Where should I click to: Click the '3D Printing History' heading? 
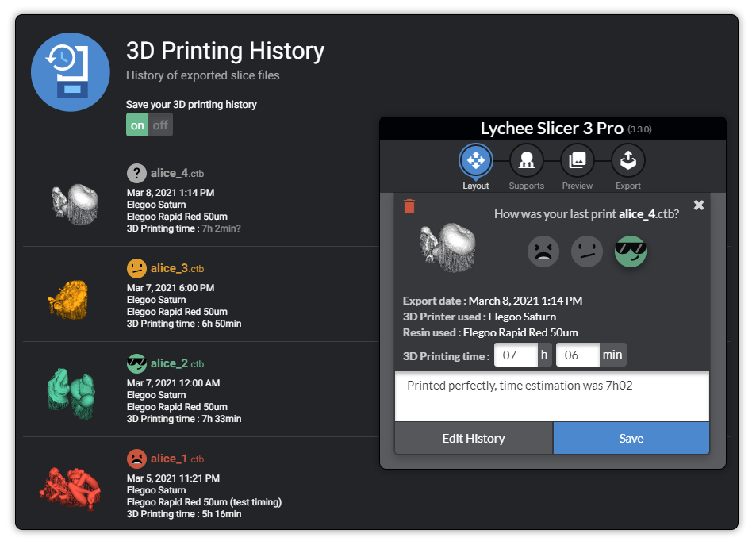(225, 51)
